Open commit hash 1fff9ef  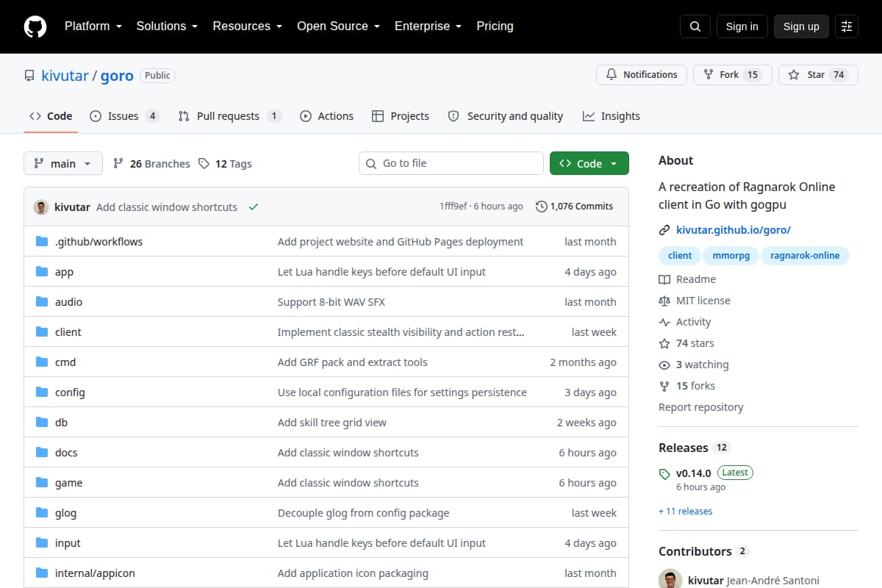[x=453, y=207]
